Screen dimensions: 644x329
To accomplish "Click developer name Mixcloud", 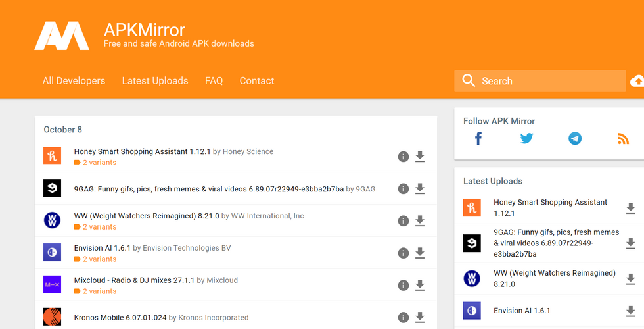I will click(222, 280).
